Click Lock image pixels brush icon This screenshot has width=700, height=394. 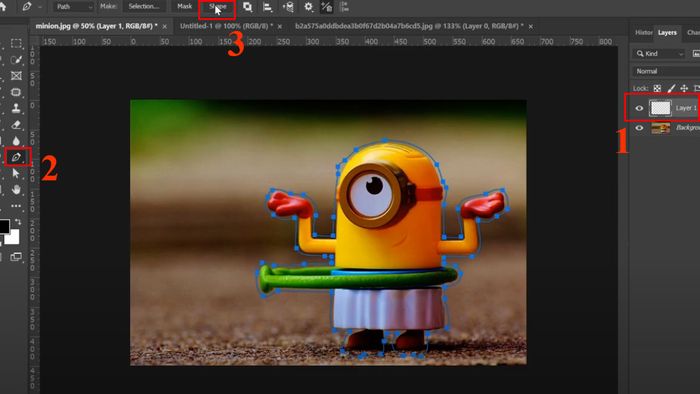coord(671,88)
